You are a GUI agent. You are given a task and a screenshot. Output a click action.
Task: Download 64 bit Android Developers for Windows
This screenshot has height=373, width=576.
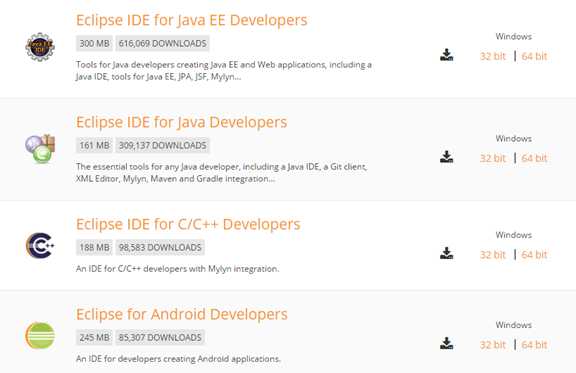pos(534,345)
